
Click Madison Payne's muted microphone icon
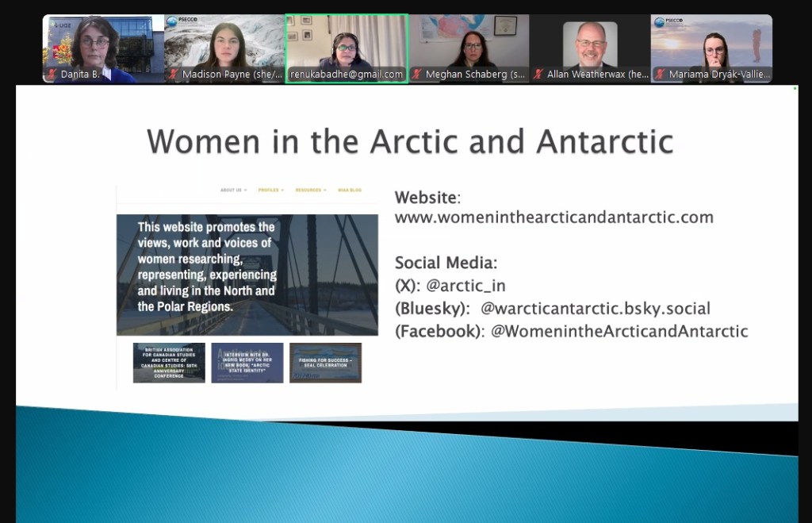(174, 74)
